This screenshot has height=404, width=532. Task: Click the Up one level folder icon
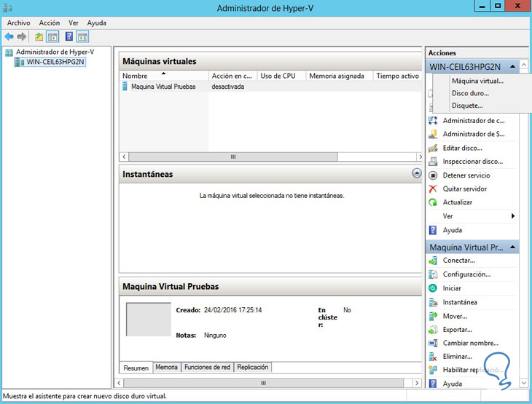click(39, 36)
